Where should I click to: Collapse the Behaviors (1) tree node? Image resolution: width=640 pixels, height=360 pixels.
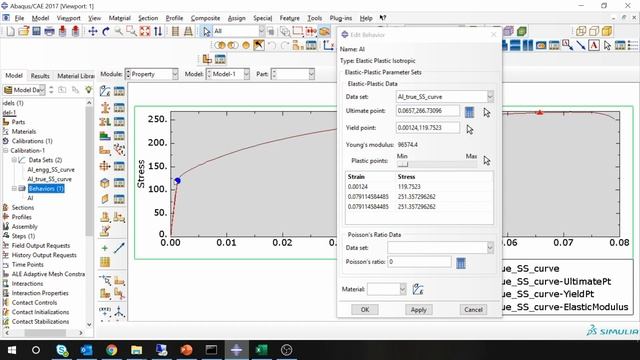13,189
